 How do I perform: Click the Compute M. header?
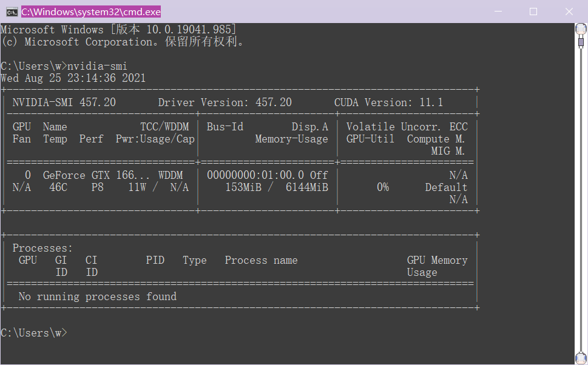pos(436,139)
